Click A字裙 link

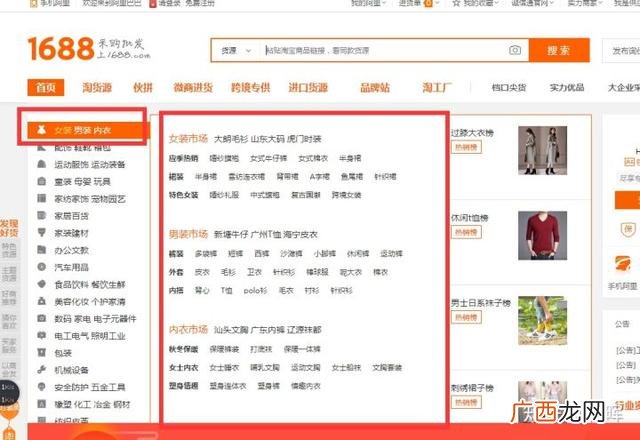tap(320, 177)
